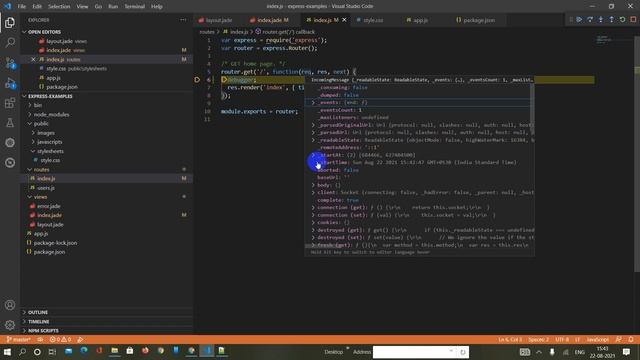Expand the Outline panel
Image resolution: width=640 pixels, height=360 pixels.
click(x=24, y=312)
